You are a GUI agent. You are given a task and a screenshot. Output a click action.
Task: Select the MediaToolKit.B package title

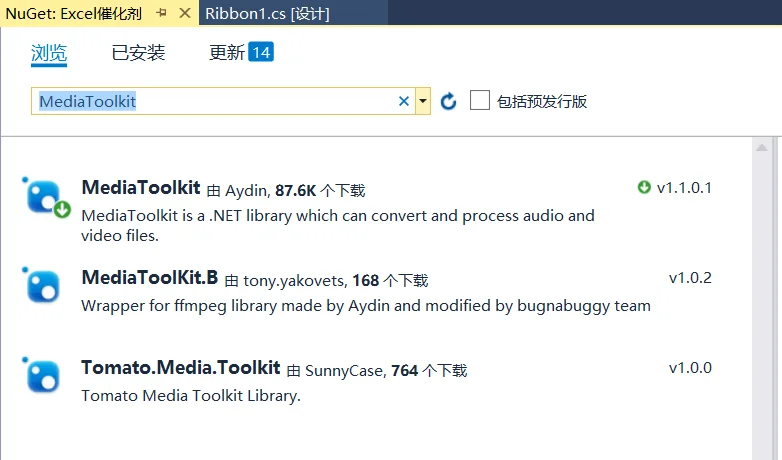[x=150, y=277]
